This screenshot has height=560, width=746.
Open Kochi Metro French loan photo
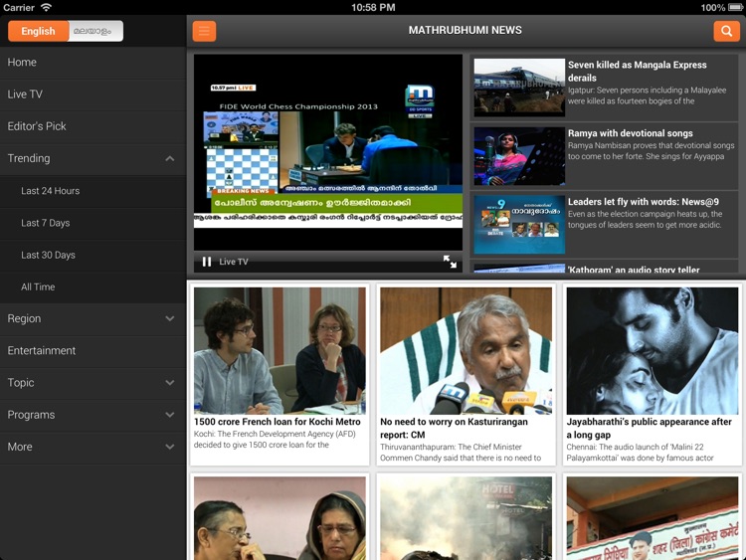(x=280, y=351)
